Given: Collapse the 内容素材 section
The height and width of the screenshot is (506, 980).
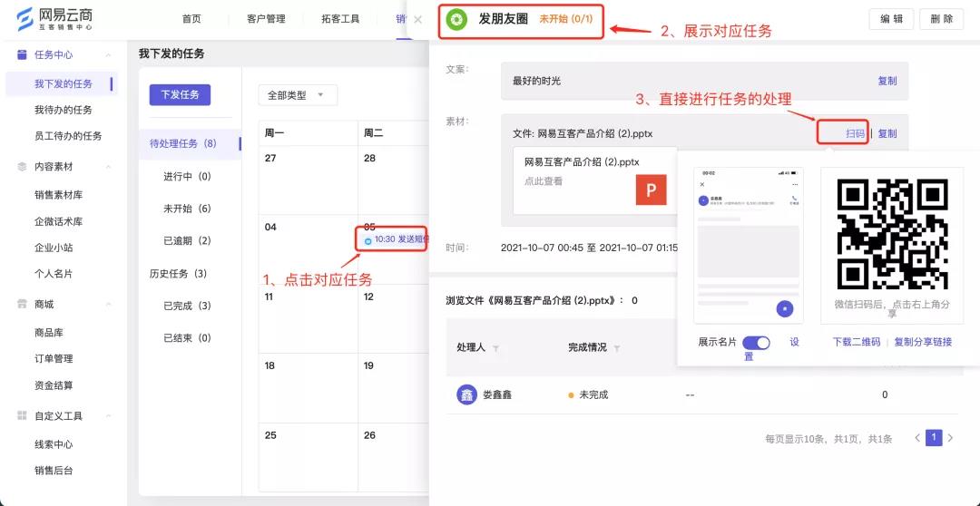Looking at the screenshot, I should click(x=109, y=167).
